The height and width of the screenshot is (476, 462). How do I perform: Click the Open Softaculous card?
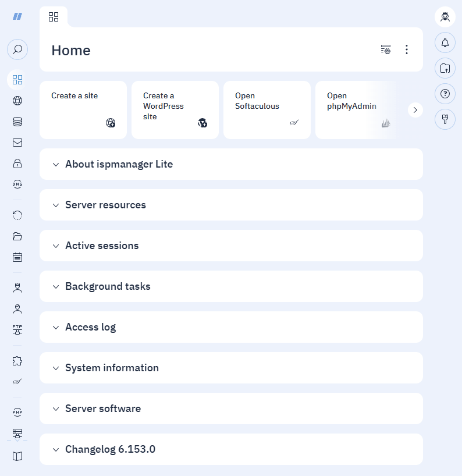coord(267,110)
